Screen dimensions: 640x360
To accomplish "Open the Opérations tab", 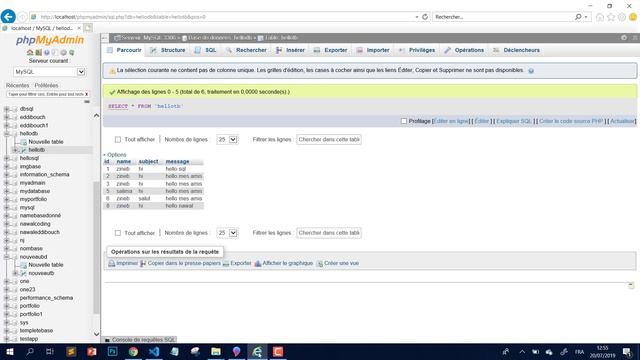I will 464,50.
